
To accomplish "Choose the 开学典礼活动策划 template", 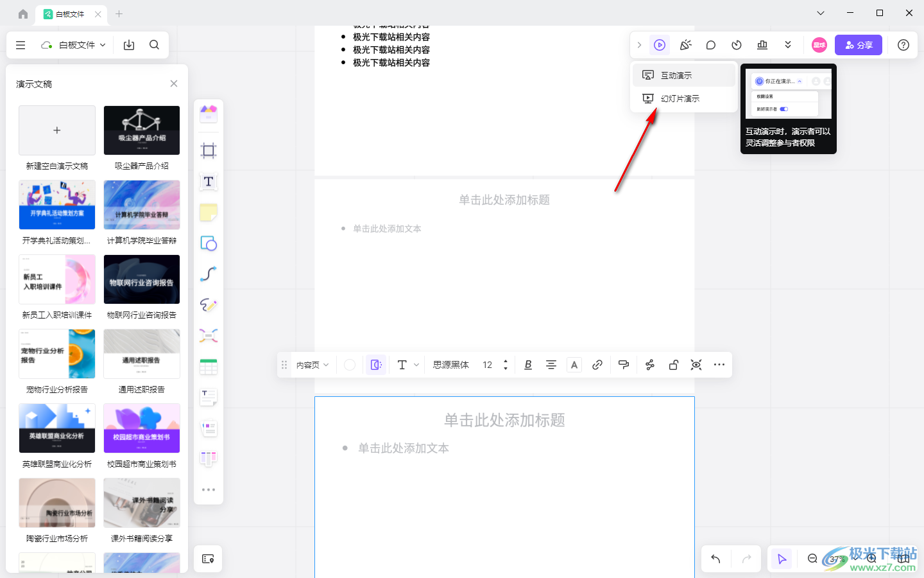I will click(57, 205).
